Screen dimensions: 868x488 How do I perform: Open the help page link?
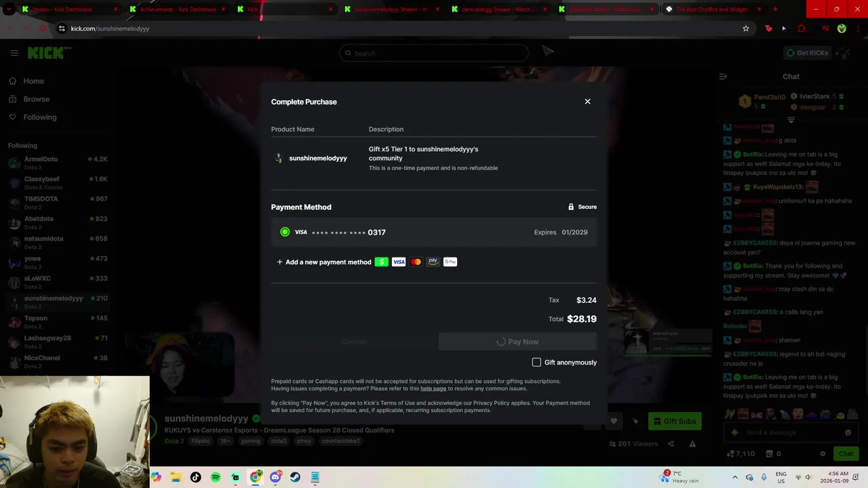(x=433, y=388)
